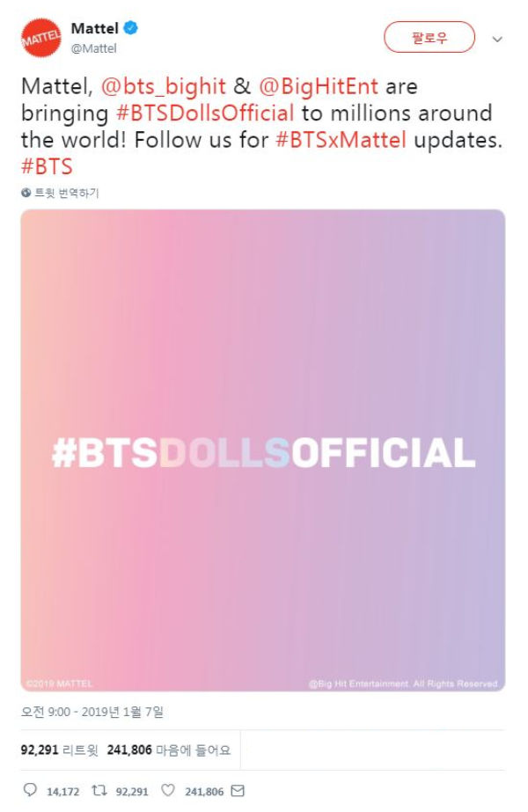Click globe icon beside translate tweet
This screenshot has height=812, width=528.
(26, 194)
